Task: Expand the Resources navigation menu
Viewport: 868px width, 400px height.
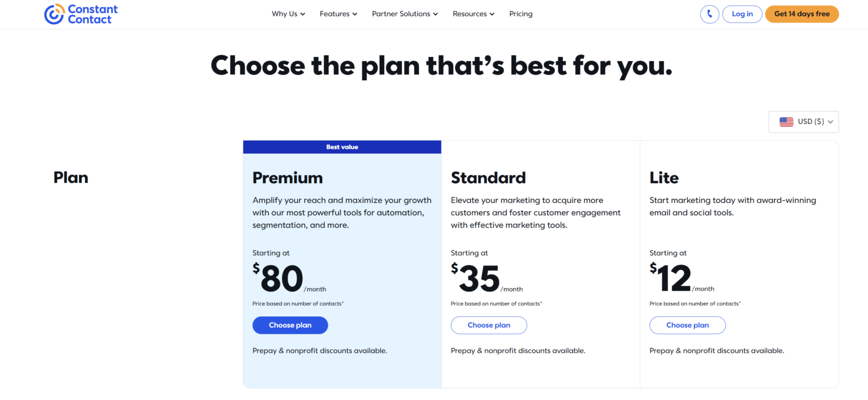Action: point(470,14)
